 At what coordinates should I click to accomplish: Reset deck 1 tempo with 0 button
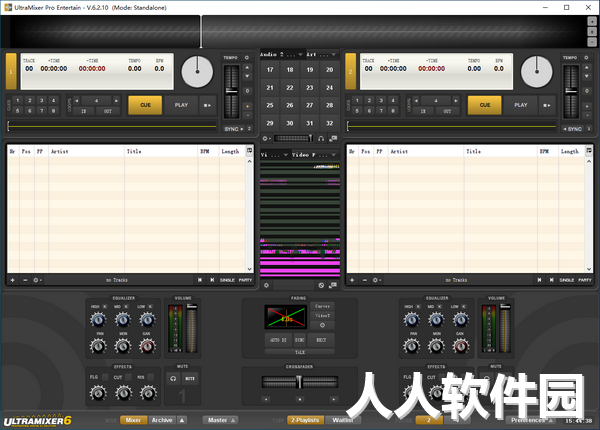pos(247,91)
